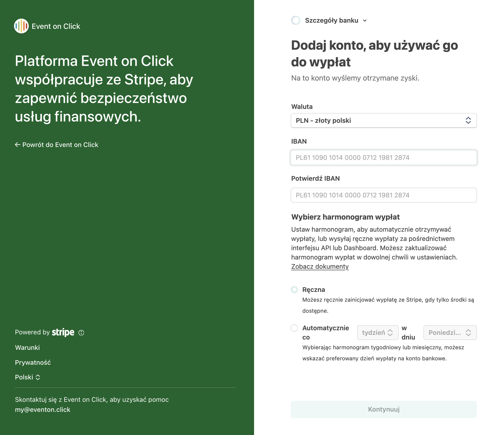Open the Zobacz dokumenty link
Viewport: 504px width, 435px height.
320,266
